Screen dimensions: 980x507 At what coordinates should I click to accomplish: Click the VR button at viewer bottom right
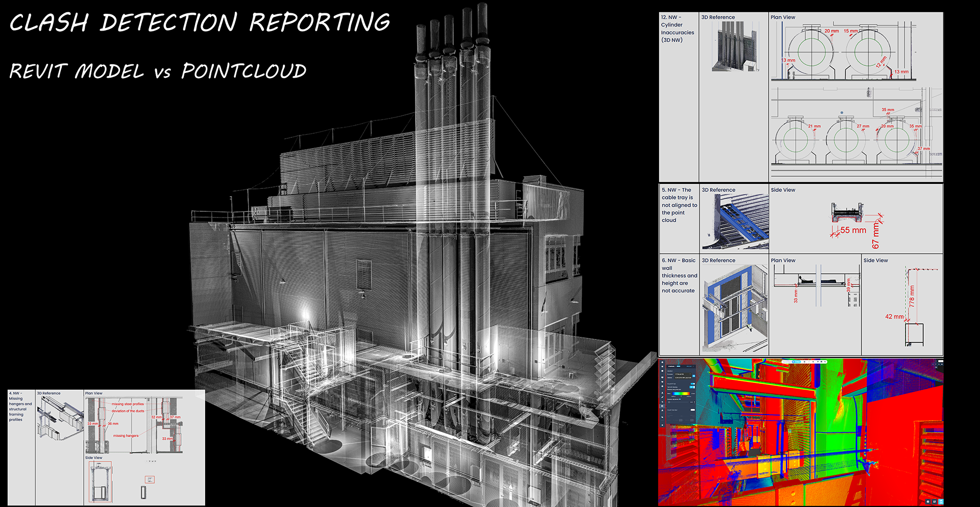pos(941,501)
